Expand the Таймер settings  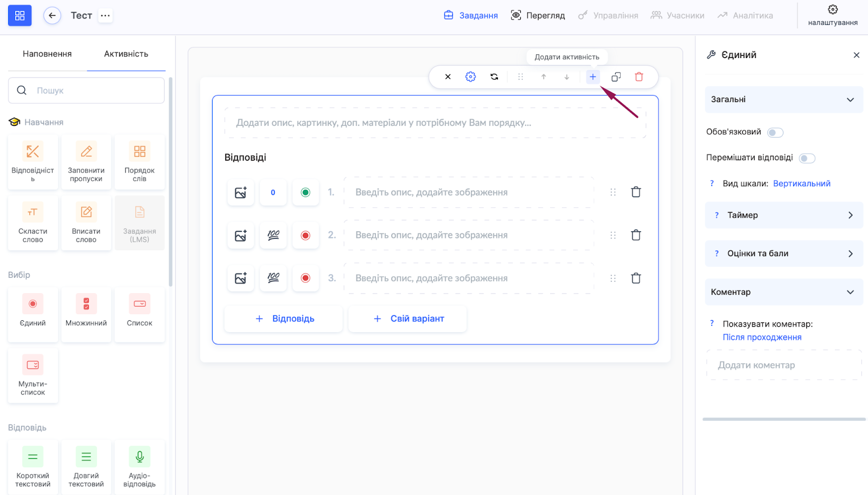[x=783, y=215]
